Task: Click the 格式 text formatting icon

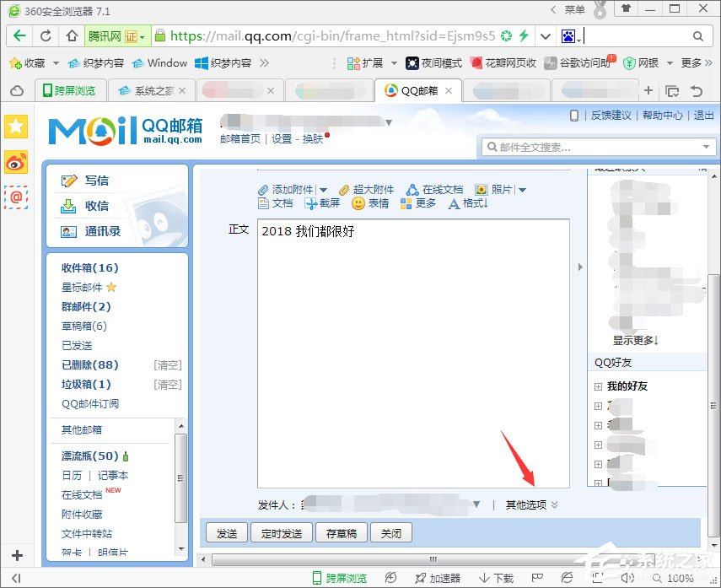Action: (x=465, y=204)
